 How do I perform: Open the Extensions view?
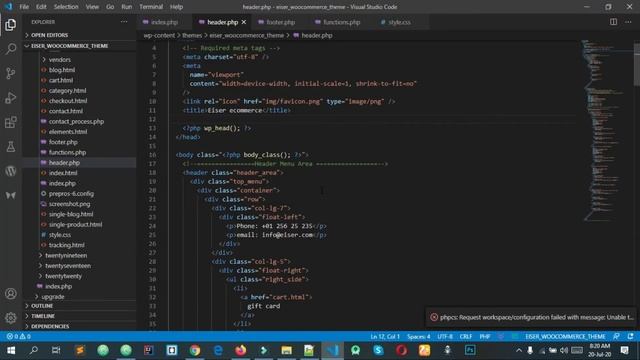[11, 122]
